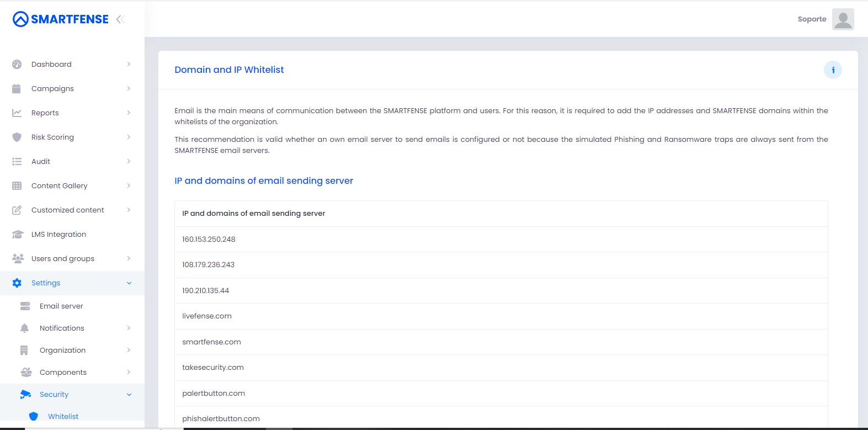The width and height of the screenshot is (868, 430).
Task: Open the Reports menu item
Action: [x=72, y=113]
